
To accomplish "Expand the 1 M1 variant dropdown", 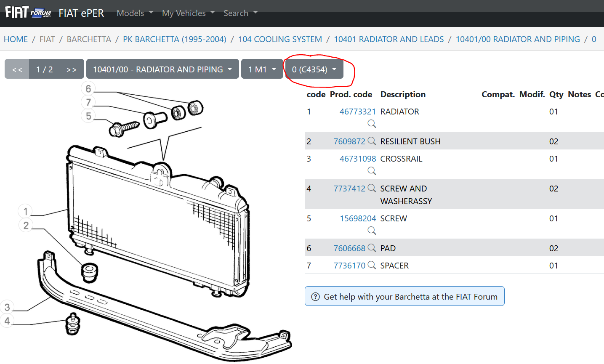I will [262, 69].
